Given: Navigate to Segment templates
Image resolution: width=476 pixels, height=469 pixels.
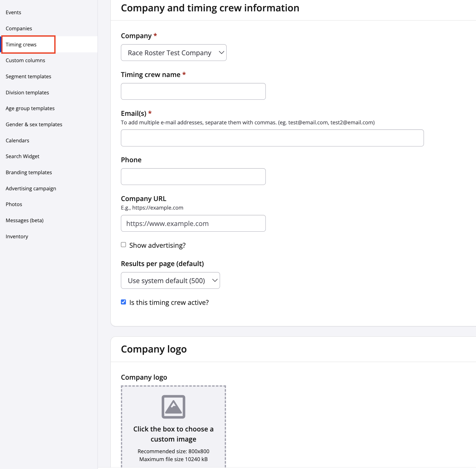Looking at the screenshot, I should pyautogui.click(x=28, y=76).
